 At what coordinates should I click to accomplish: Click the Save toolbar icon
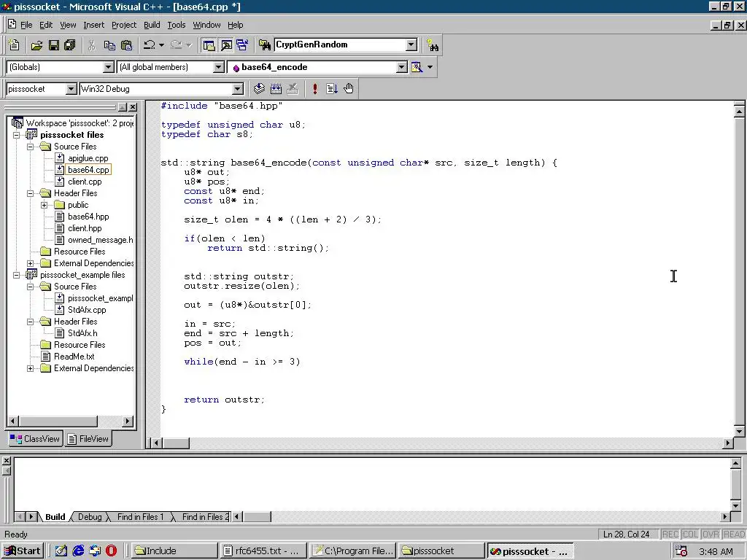point(54,45)
